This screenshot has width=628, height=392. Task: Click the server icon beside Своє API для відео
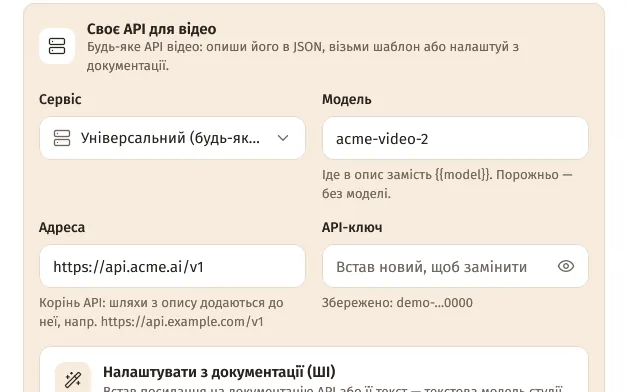pos(57,46)
